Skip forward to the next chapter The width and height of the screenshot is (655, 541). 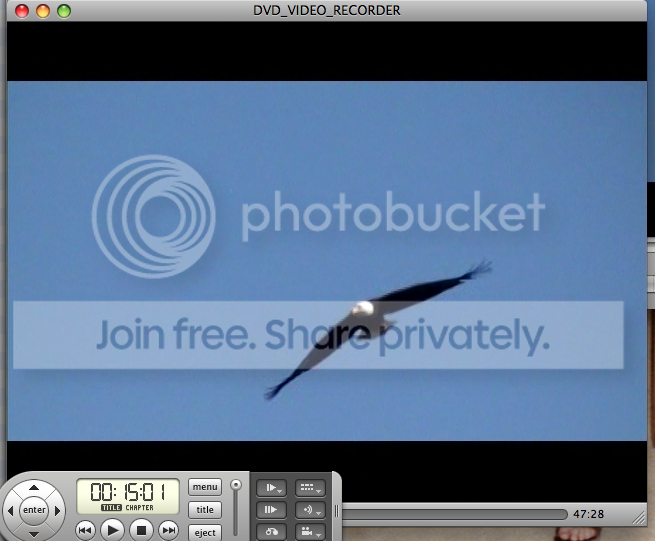click(x=169, y=530)
